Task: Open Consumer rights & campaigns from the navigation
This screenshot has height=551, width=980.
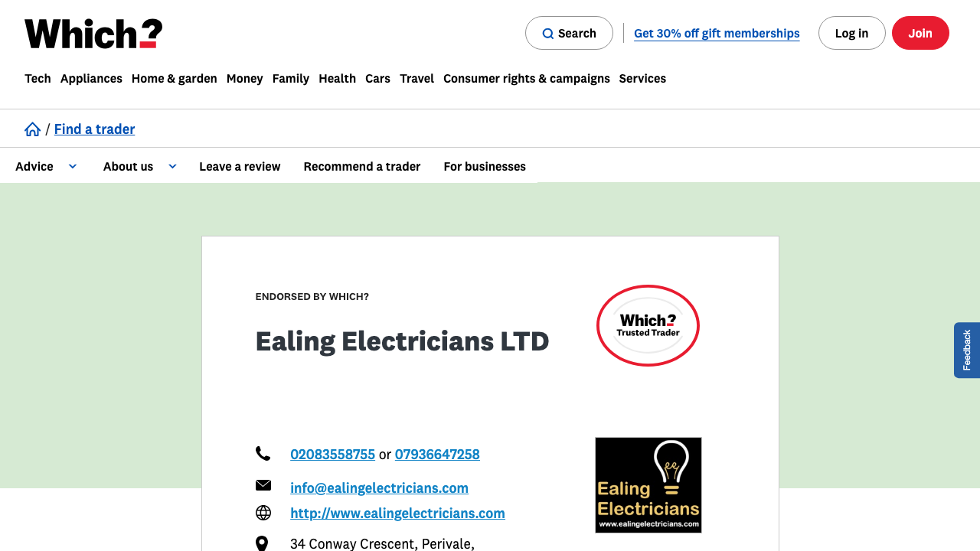Action: [x=526, y=78]
